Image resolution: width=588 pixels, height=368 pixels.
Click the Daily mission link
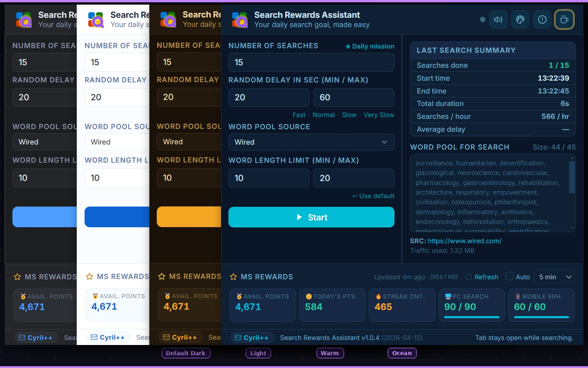370,46
